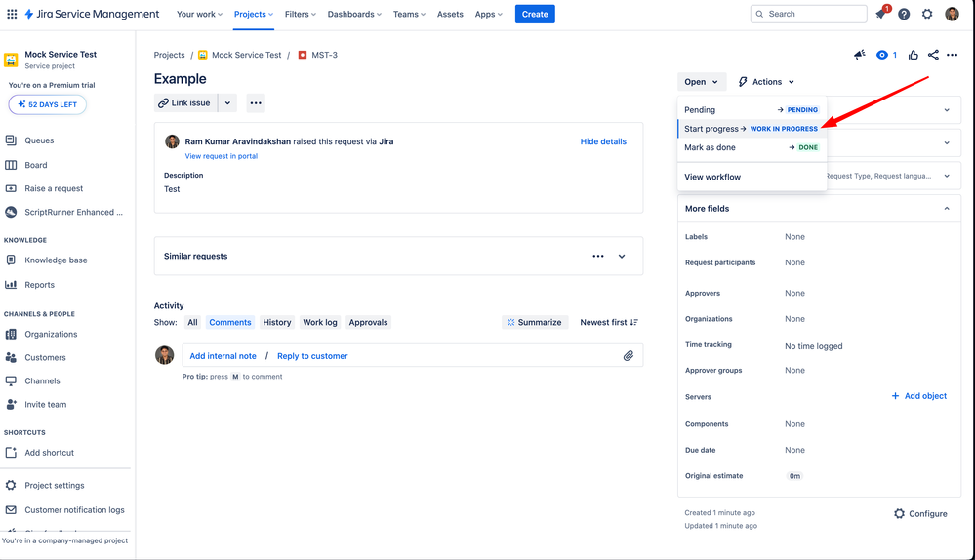Open View request in portal link

221,156
